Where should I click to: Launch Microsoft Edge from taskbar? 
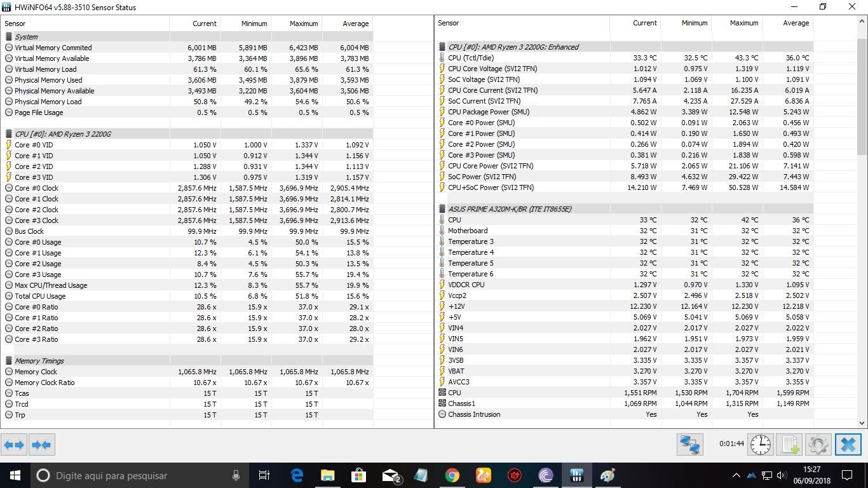tap(297, 475)
